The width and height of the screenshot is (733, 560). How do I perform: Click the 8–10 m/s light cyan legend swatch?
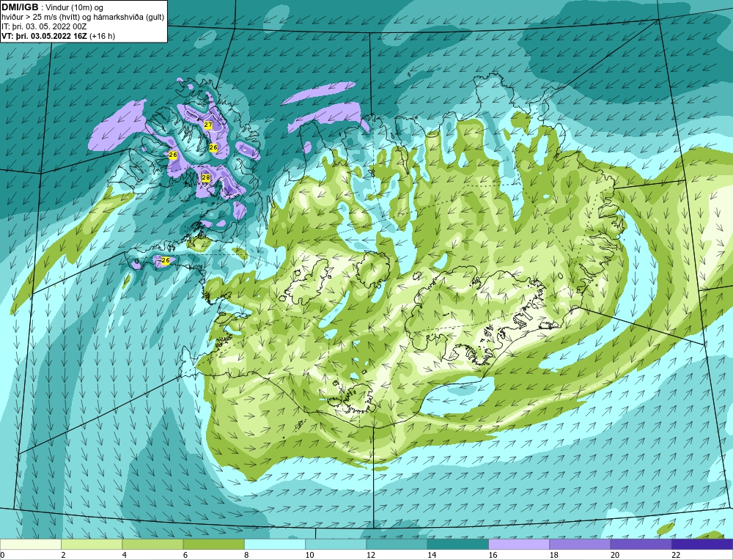tap(275, 544)
